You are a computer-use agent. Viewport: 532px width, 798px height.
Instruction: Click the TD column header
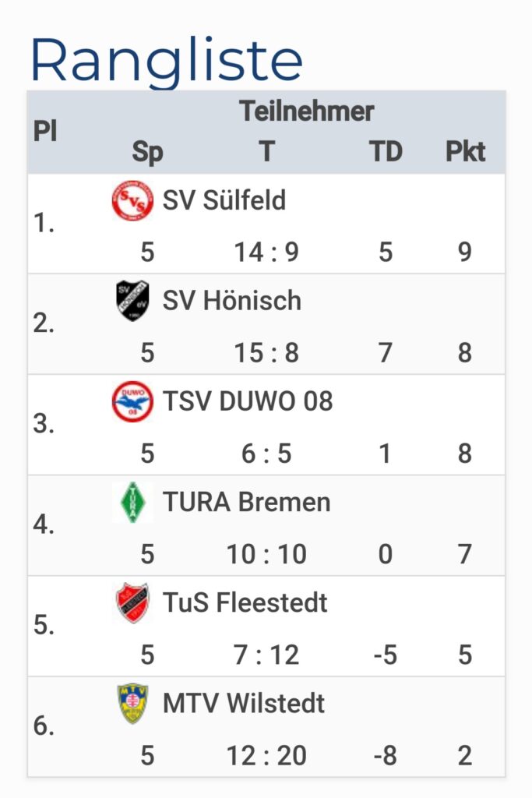coord(386,151)
